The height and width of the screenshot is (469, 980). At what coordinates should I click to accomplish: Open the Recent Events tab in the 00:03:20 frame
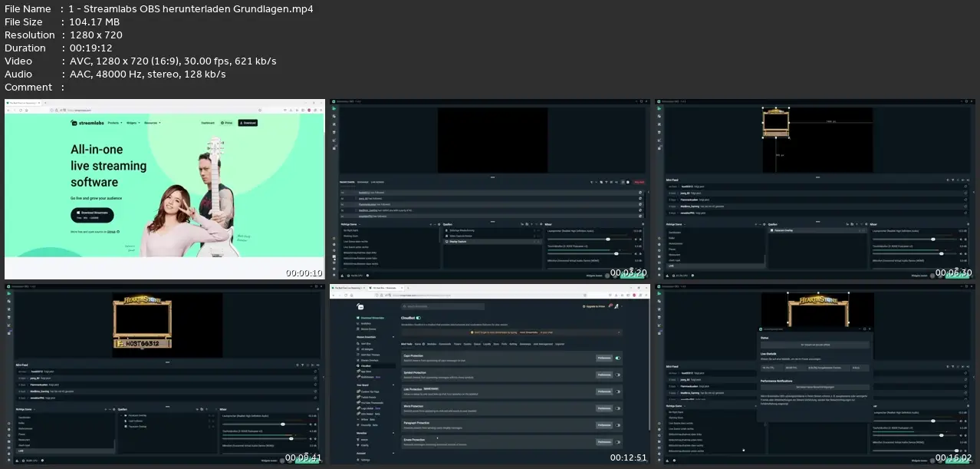(x=347, y=182)
